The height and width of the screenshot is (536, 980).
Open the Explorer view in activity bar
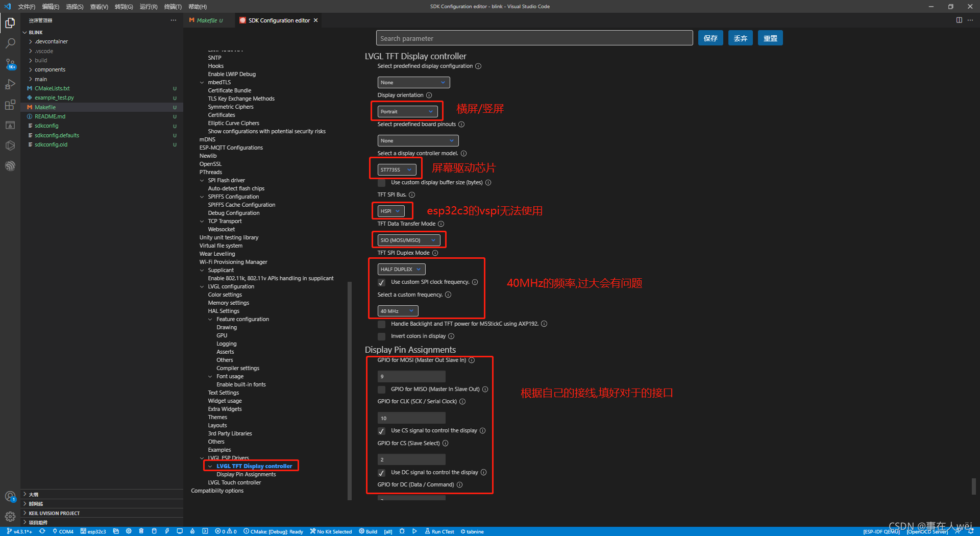coord(10,23)
